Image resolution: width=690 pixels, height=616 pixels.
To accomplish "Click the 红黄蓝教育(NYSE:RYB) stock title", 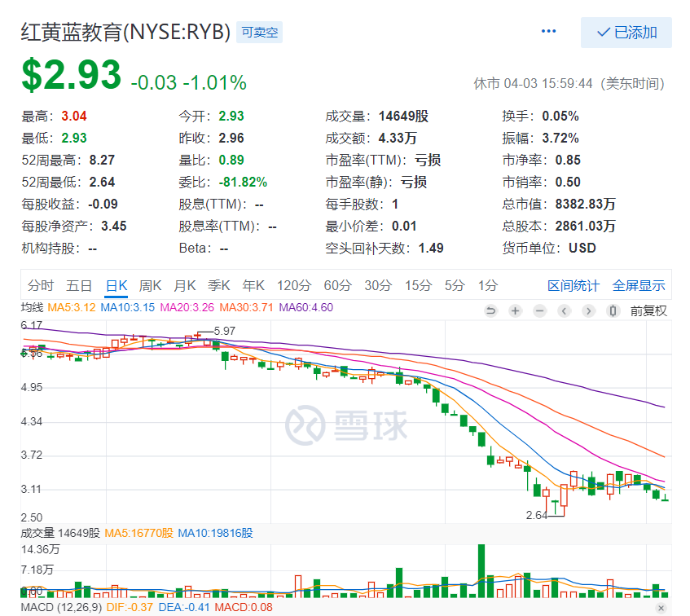I will click(x=125, y=32).
